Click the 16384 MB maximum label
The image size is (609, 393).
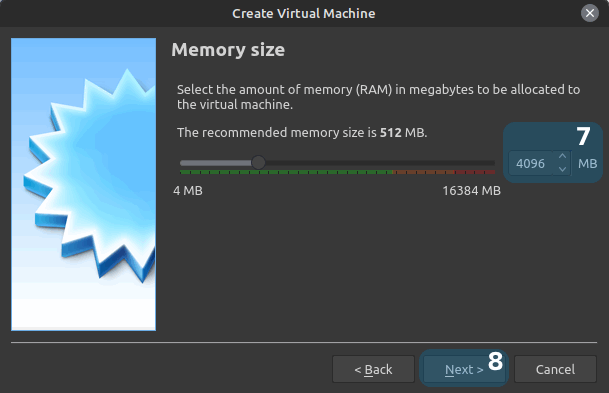(x=472, y=191)
